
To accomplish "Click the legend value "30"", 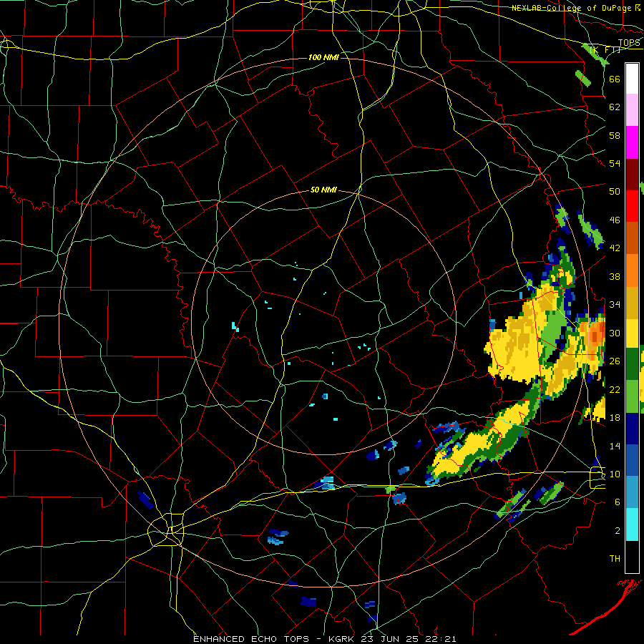I will tap(615, 333).
